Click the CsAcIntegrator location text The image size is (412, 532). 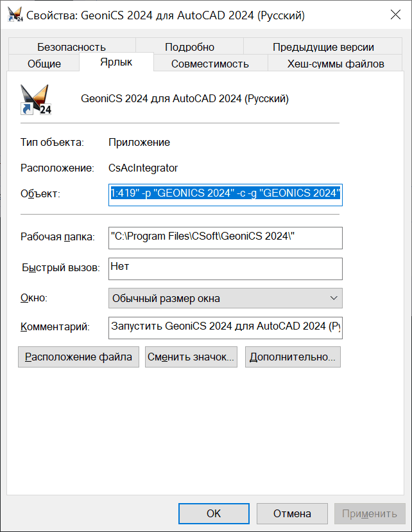click(x=143, y=168)
